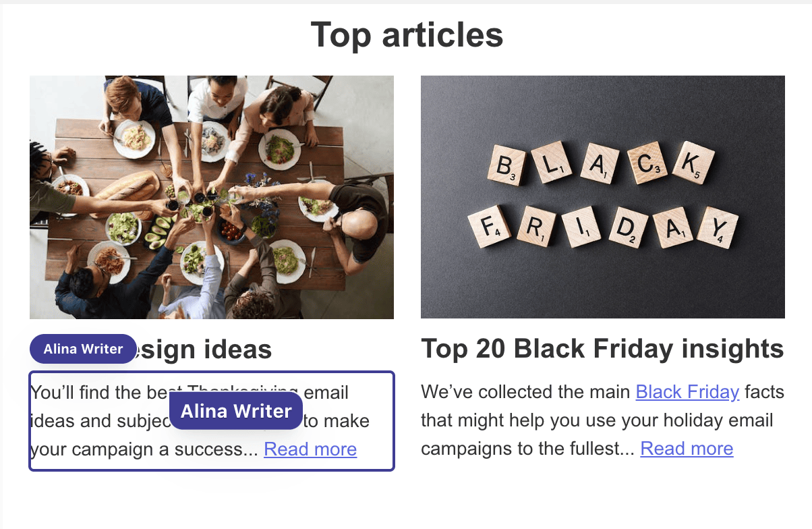This screenshot has height=529, width=812.
Task: Select the Thanksgiving dinner table image
Action: tap(211, 196)
